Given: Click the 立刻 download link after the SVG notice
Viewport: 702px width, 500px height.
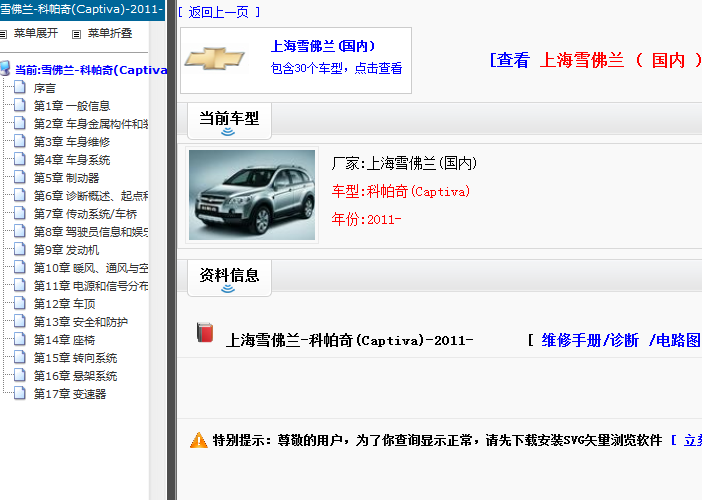Looking at the screenshot, I should click(x=693, y=440).
